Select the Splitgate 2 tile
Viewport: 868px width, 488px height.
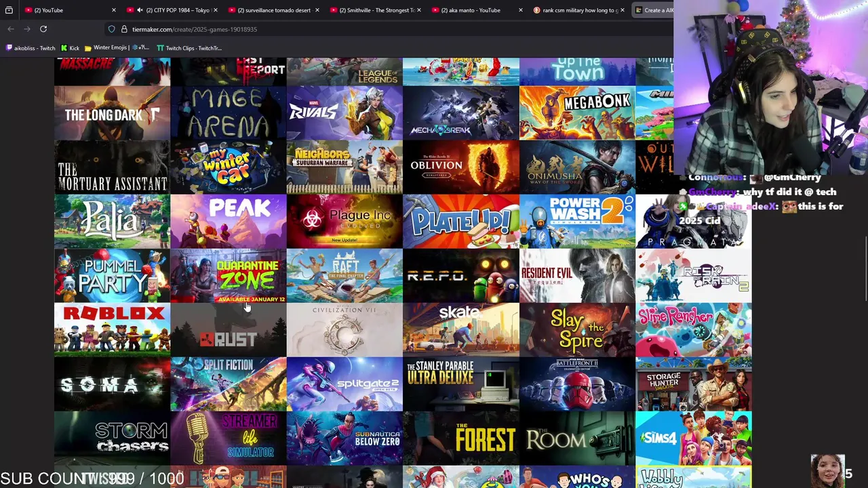click(x=344, y=384)
